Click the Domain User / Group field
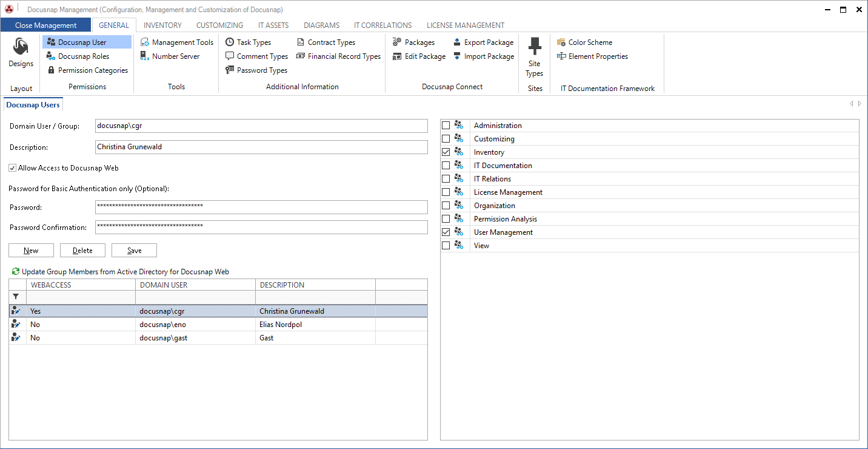This screenshot has height=449, width=868. click(x=261, y=126)
